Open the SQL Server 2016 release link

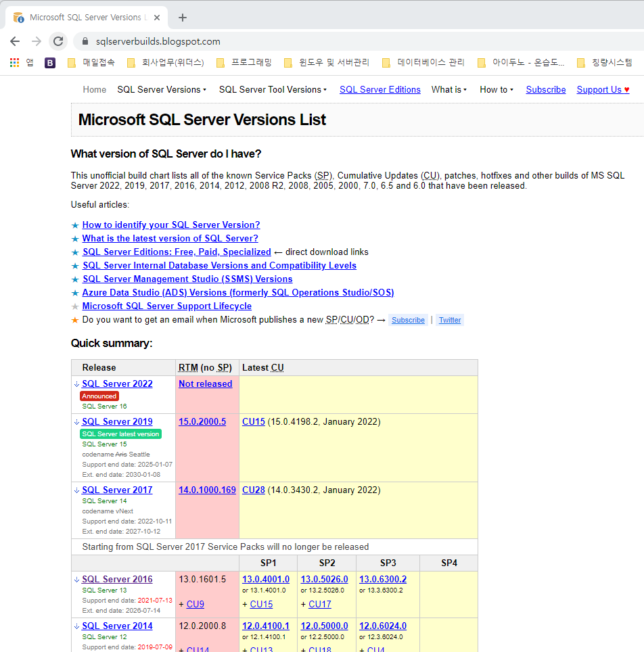117,579
